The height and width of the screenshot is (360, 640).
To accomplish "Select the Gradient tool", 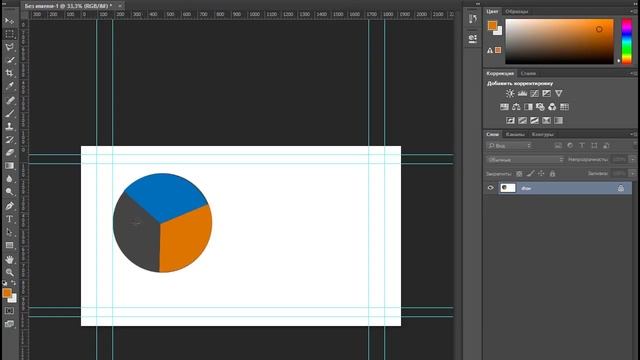I will tap(9, 166).
